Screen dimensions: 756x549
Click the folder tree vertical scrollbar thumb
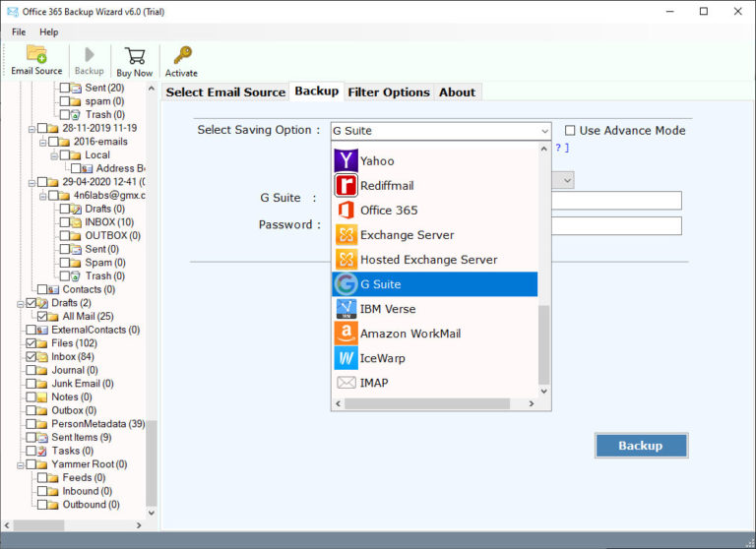click(x=151, y=463)
